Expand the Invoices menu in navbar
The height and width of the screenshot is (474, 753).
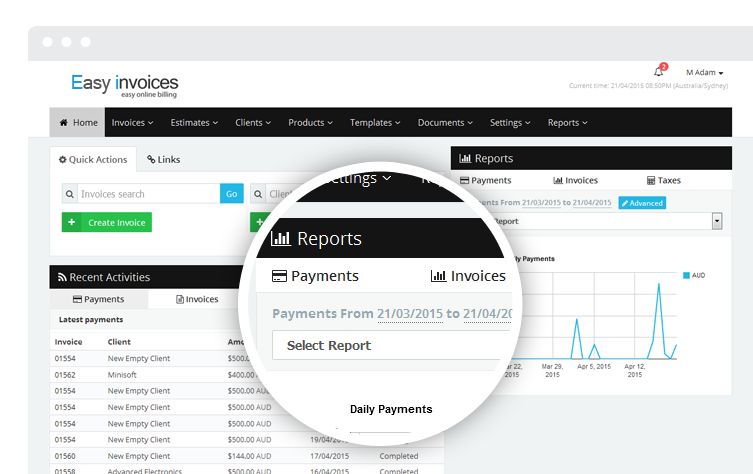tap(132, 123)
